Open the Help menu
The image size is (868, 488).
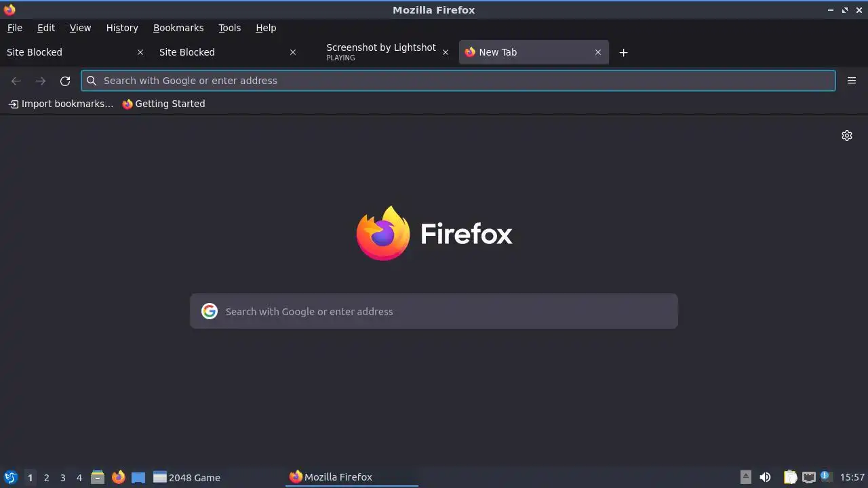pyautogui.click(x=266, y=28)
